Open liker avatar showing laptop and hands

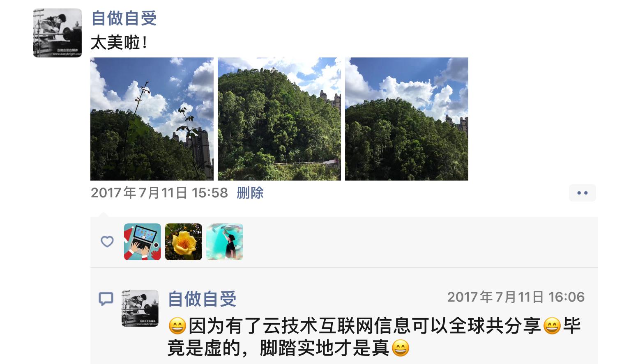tap(143, 242)
